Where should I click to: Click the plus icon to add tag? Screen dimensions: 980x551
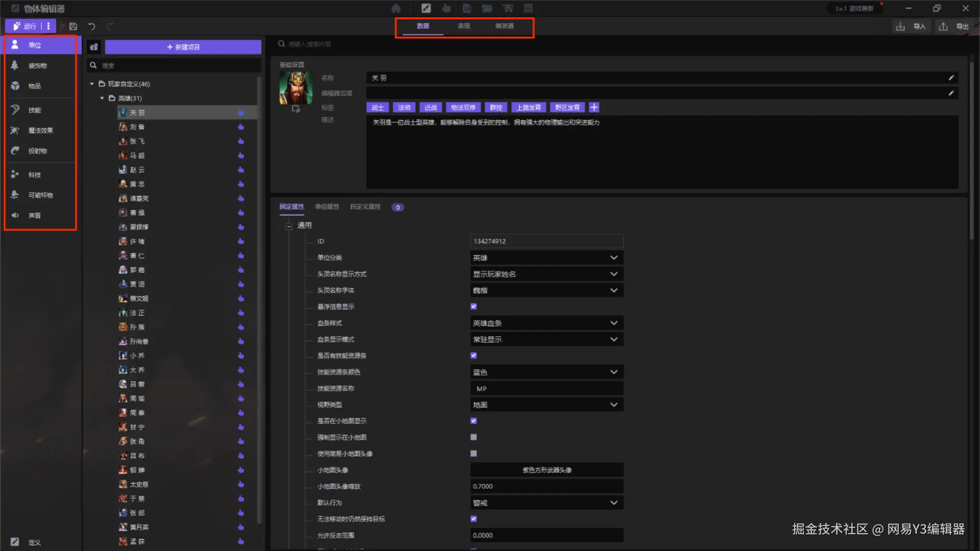coord(594,108)
